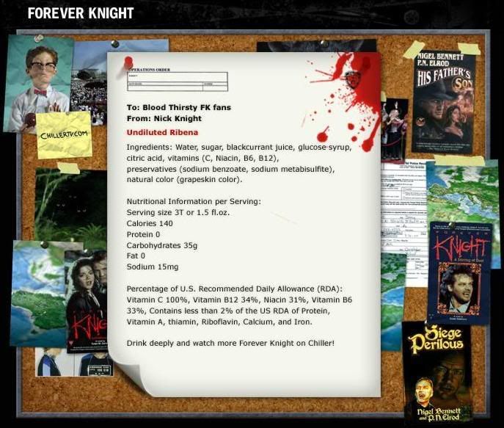
Task: Click the green pushpin on the crowd photo
Action: coord(114,44)
